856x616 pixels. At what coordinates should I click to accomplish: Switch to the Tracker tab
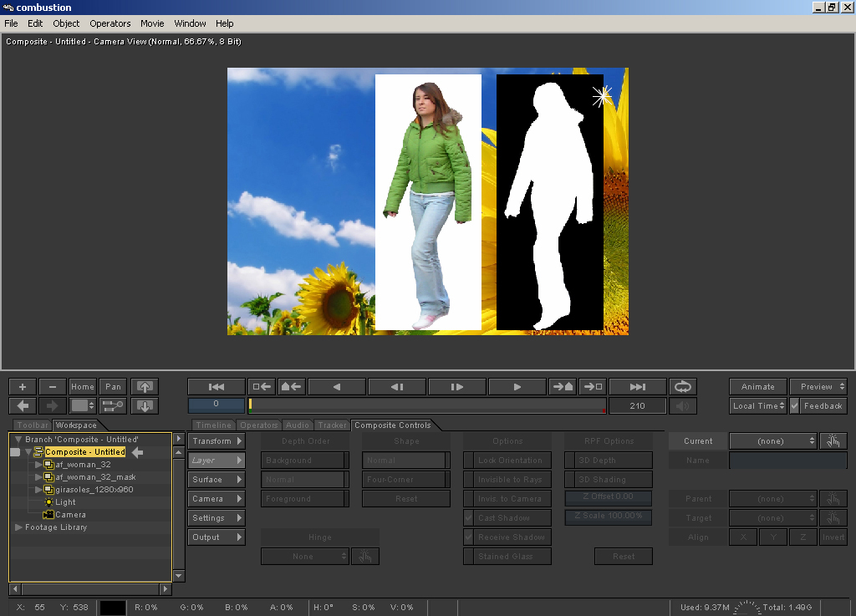332,425
